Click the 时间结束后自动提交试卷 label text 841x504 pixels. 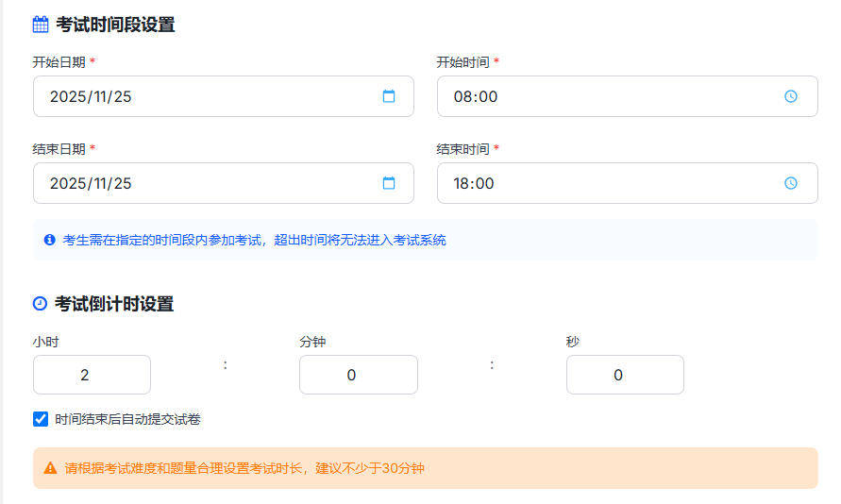[x=127, y=419]
